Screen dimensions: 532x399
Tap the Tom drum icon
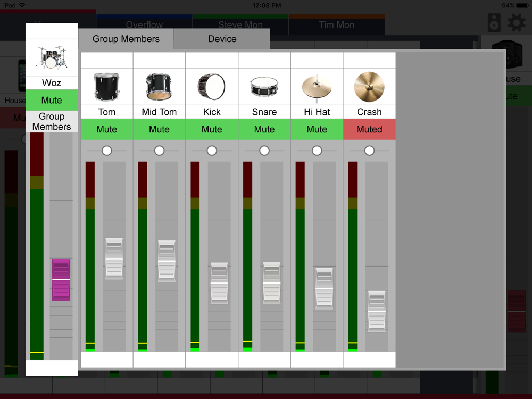pos(106,87)
